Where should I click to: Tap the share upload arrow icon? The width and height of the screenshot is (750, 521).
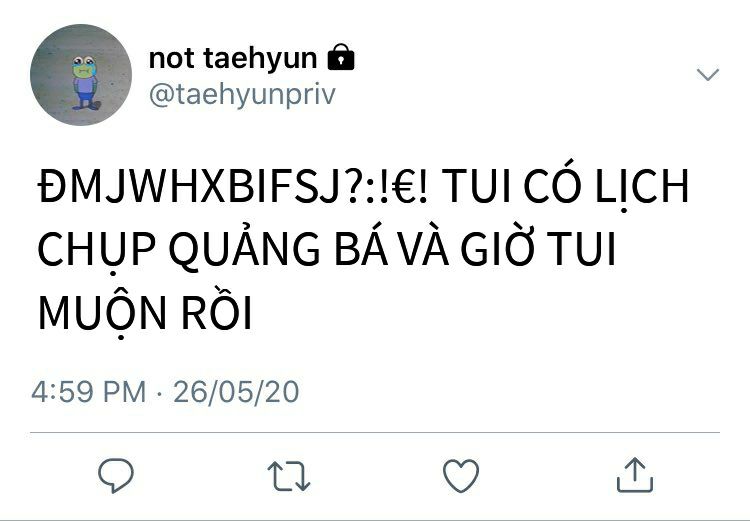coord(635,475)
